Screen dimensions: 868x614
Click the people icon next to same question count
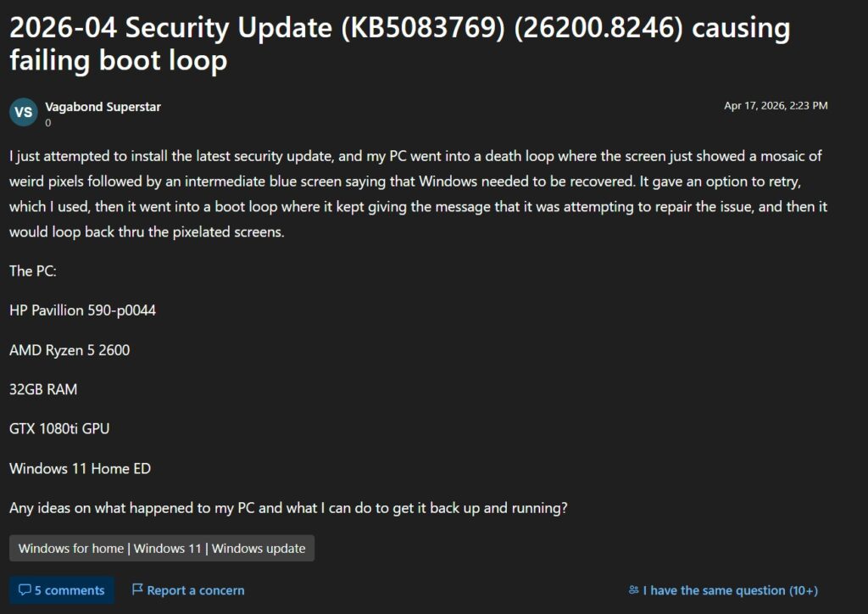pyautogui.click(x=633, y=590)
